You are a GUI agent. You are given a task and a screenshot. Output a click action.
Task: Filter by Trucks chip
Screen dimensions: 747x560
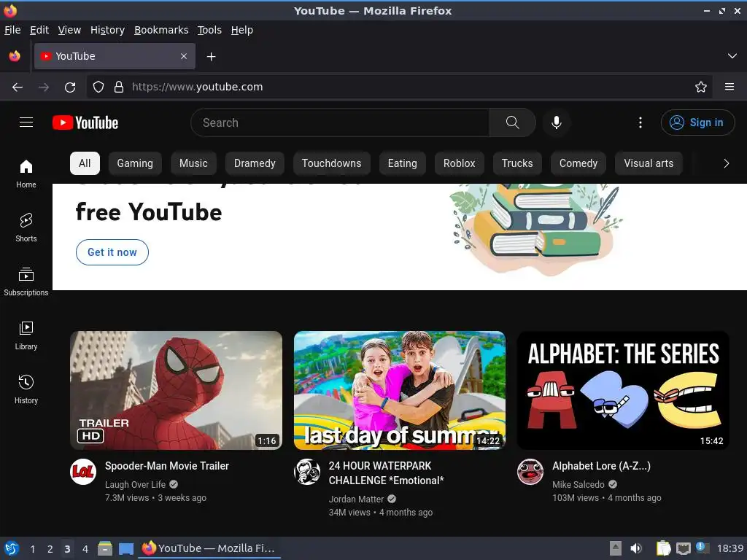point(517,163)
